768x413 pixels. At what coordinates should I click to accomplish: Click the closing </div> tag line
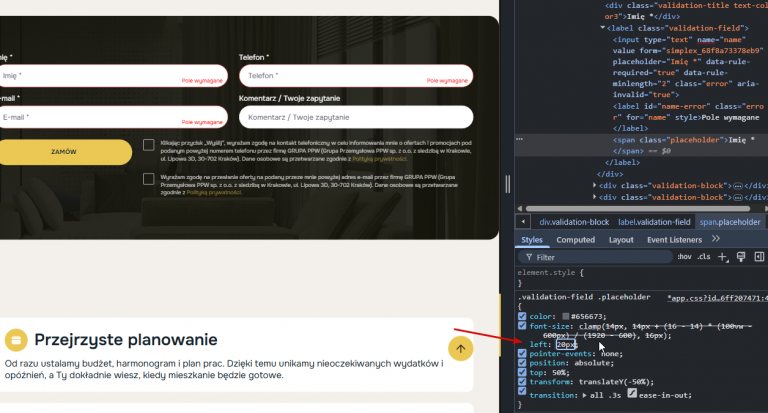(610, 174)
